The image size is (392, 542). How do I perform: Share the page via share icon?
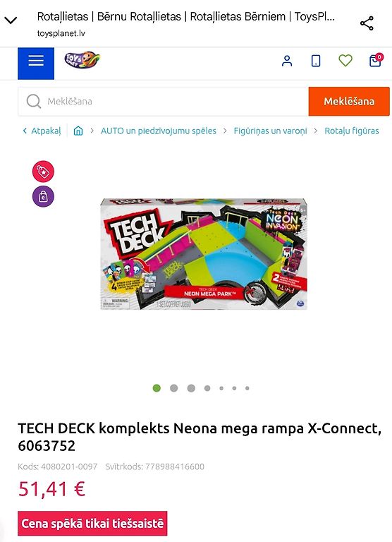pyautogui.click(x=367, y=23)
